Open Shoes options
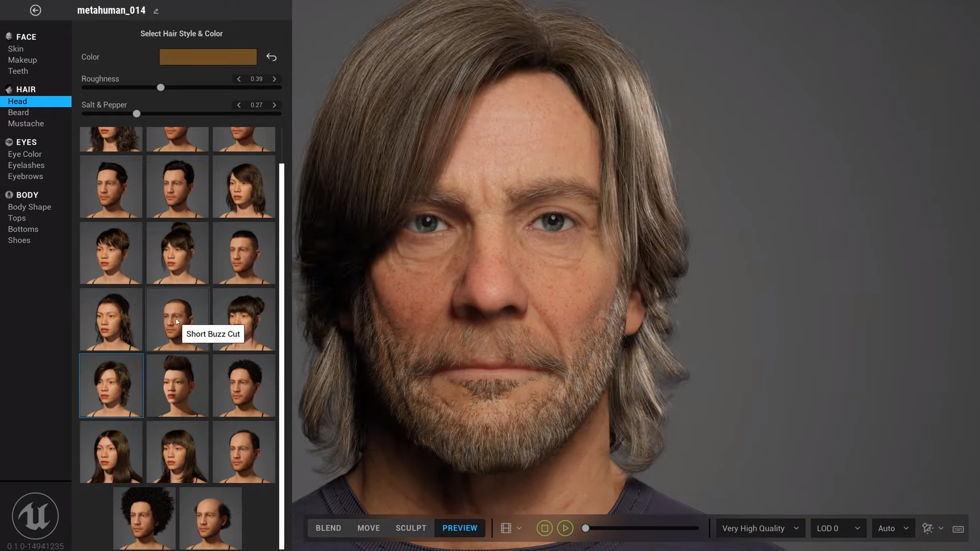 [x=19, y=240]
